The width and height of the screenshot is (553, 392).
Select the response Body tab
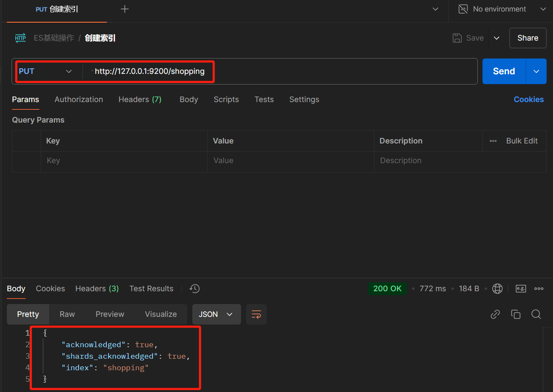[x=16, y=289]
